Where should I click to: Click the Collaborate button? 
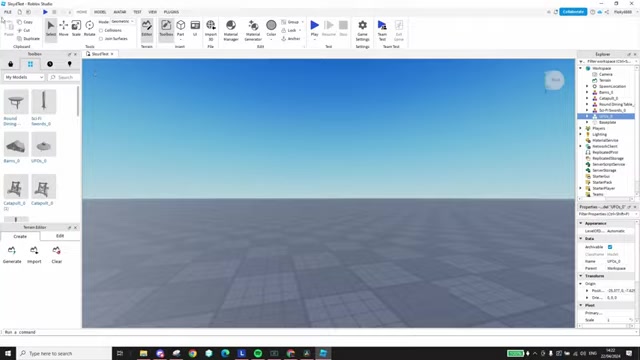coord(573,12)
